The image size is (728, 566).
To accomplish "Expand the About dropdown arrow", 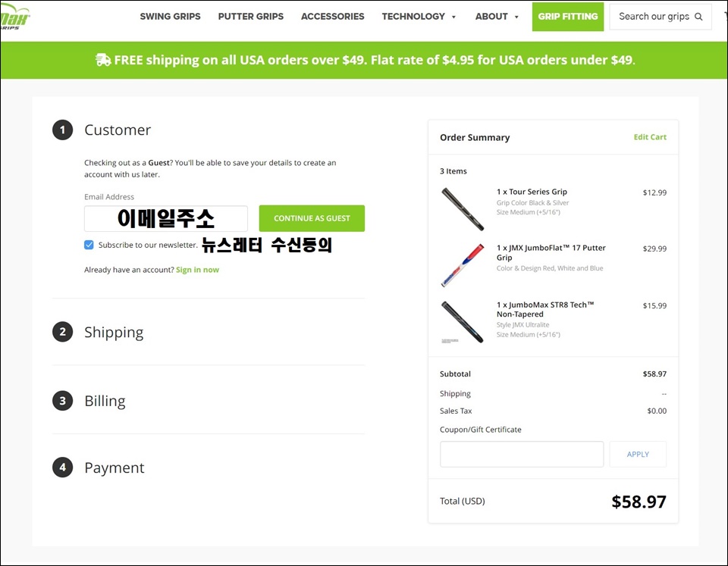I will point(516,17).
